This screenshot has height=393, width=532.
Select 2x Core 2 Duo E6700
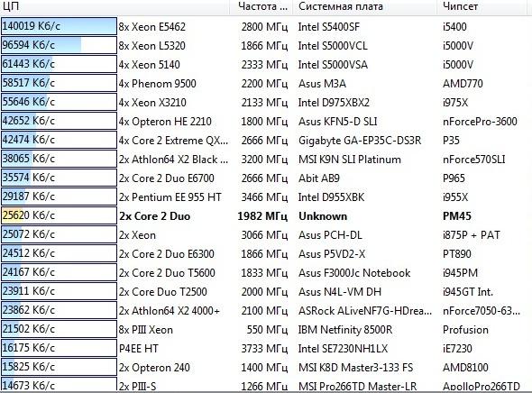click(x=167, y=178)
